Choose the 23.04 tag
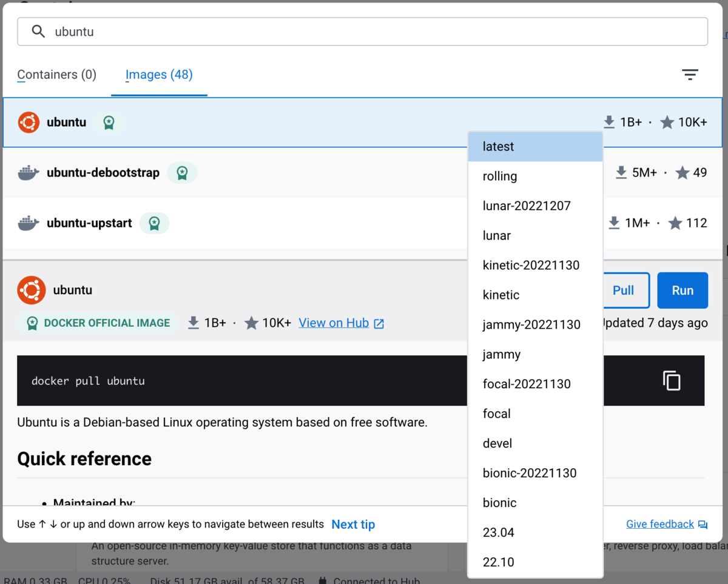Screen dimensions: 728x584 coord(535,533)
